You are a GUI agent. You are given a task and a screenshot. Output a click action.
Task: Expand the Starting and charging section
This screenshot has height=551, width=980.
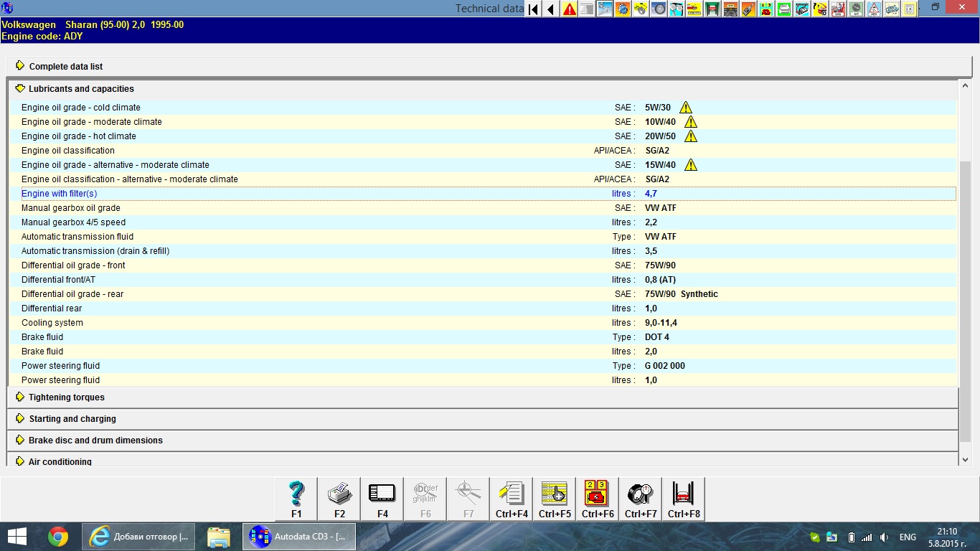pyautogui.click(x=72, y=419)
